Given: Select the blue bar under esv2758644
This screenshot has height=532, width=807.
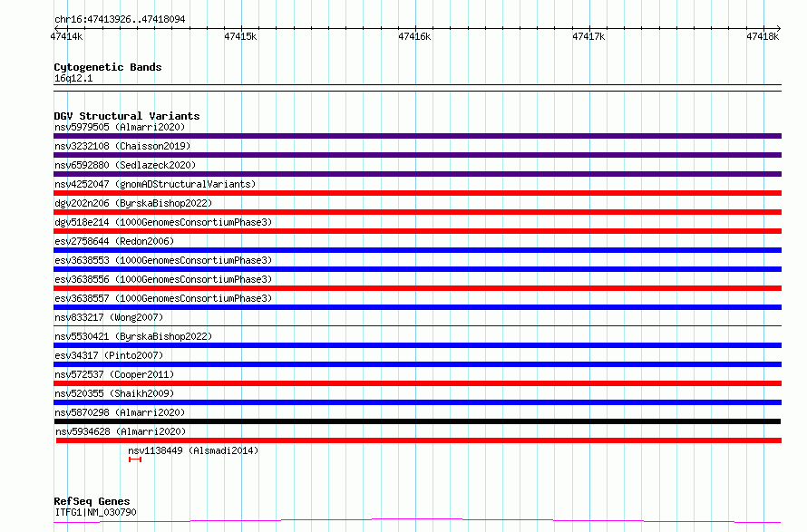Looking at the screenshot, I should click(417, 250).
